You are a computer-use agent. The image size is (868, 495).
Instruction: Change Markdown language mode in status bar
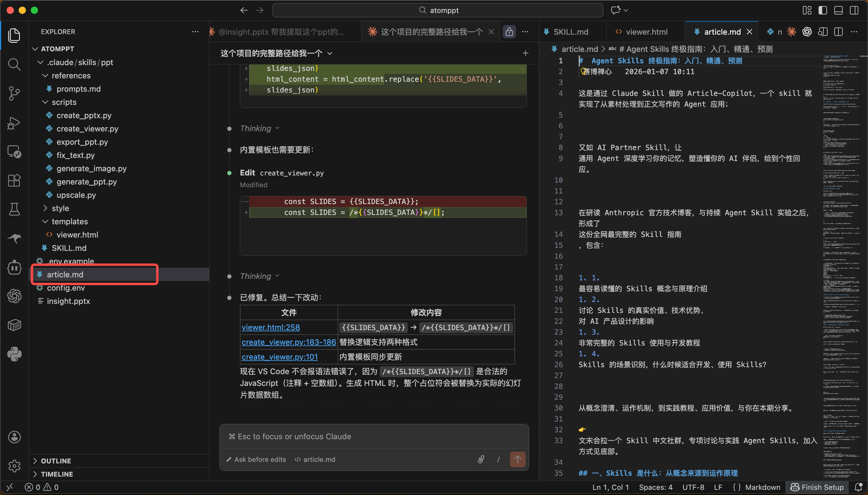click(x=762, y=487)
